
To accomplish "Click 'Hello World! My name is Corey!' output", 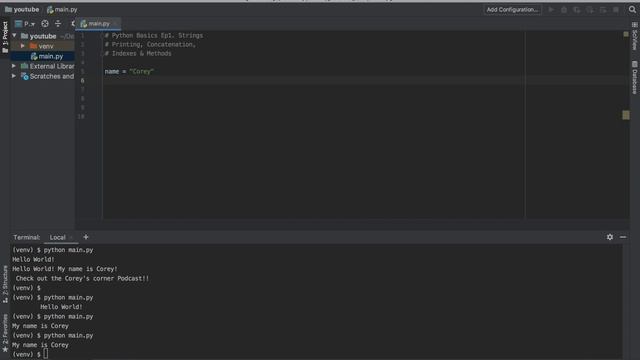I will pos(65,269).
